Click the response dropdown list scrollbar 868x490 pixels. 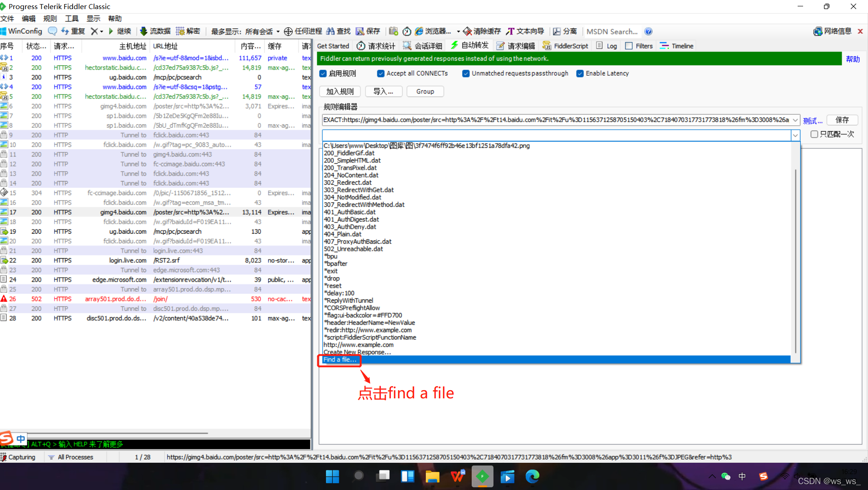pyautogui.click(x=795, y=261)
